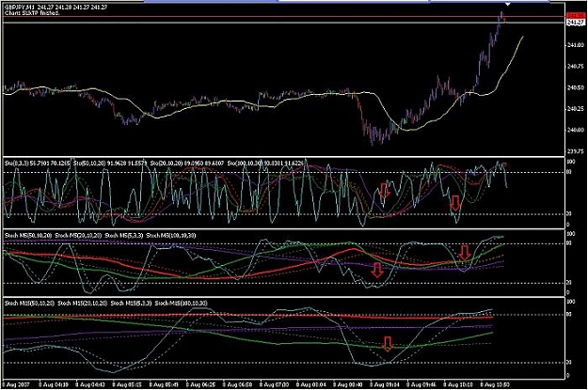588x390 pixels.
Task: Click the 8 Aug 05:15 time label
Action: pyautogui.click(x=129, y=384)
